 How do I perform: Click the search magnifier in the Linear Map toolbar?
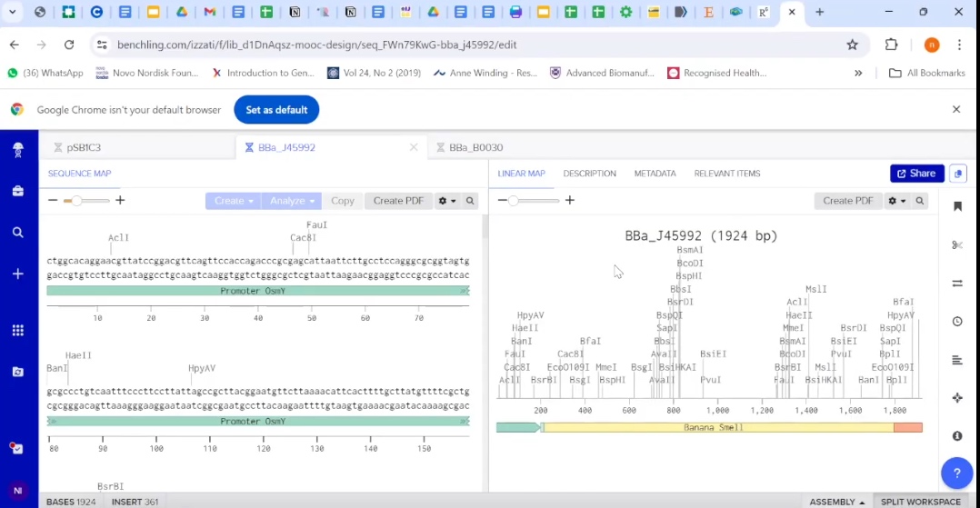pos(920,201)
